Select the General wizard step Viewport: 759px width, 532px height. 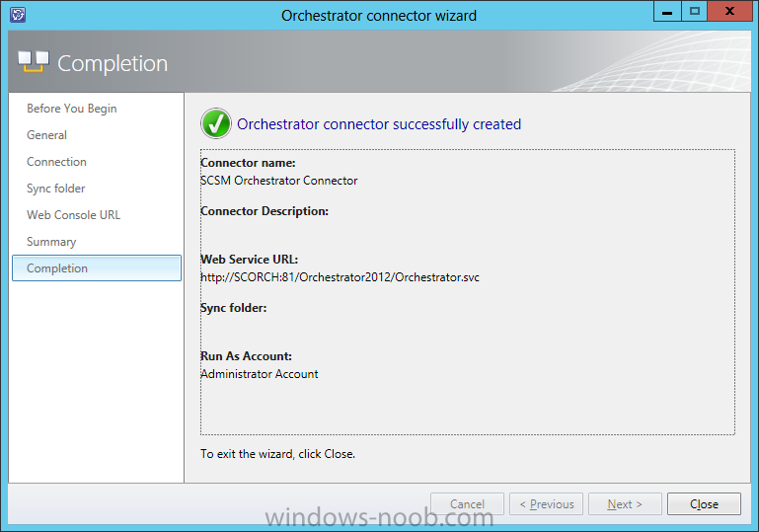47,135
